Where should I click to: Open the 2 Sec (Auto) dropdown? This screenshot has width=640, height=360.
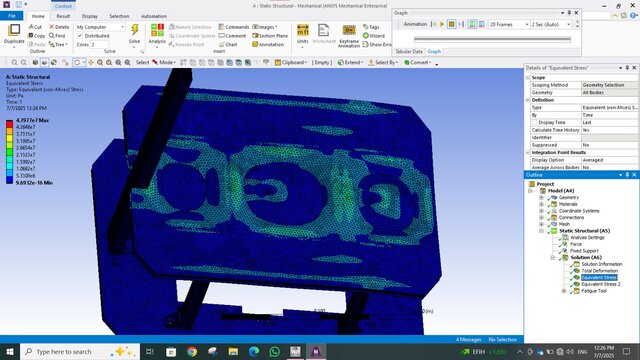(551, 24)
